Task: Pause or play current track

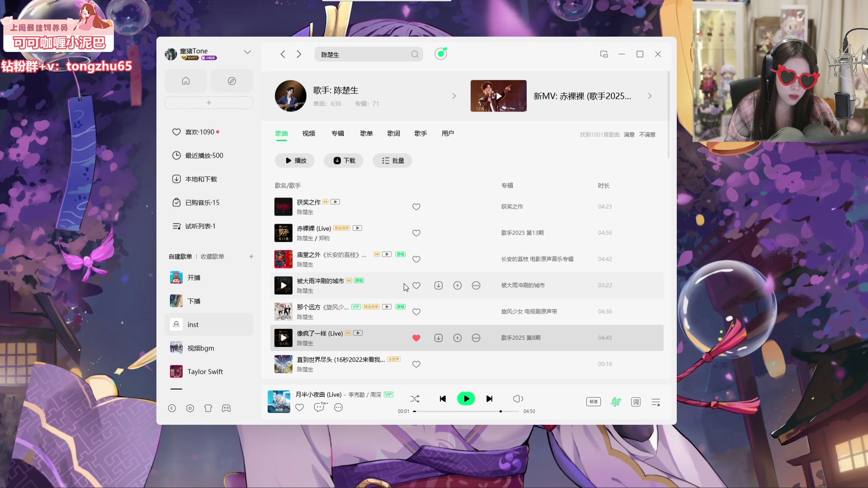Action: click(466, 399)
